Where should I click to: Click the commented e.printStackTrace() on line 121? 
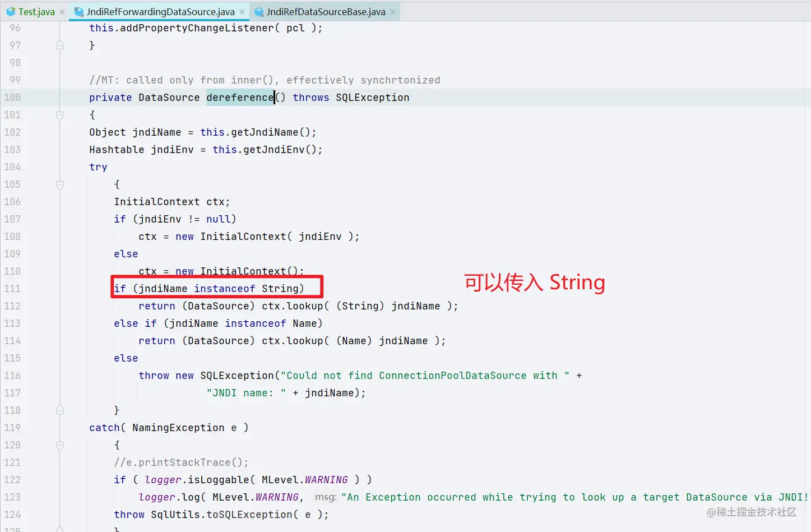coord(181,462)
